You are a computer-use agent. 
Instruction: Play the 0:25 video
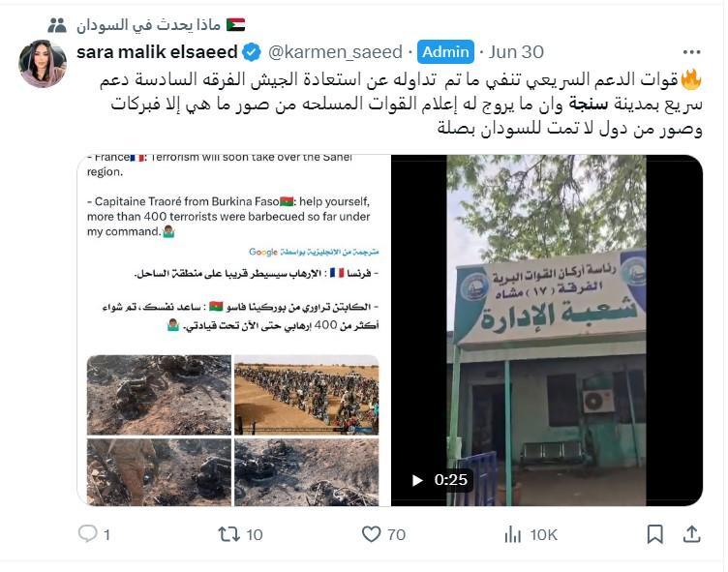click(x=417, y=480)
